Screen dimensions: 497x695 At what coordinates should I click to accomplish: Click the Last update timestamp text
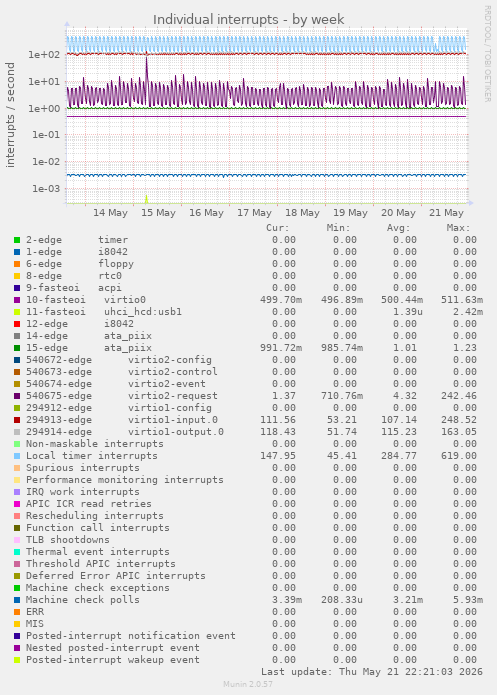(372, 672)
